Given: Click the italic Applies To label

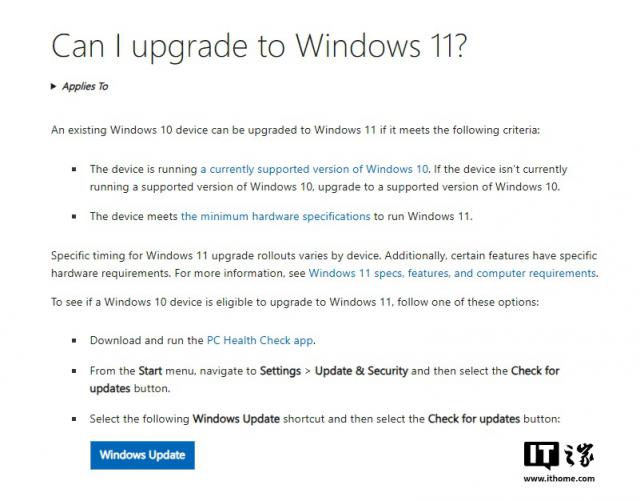Looking at the screenshot, I should click(x=85, y=87).
